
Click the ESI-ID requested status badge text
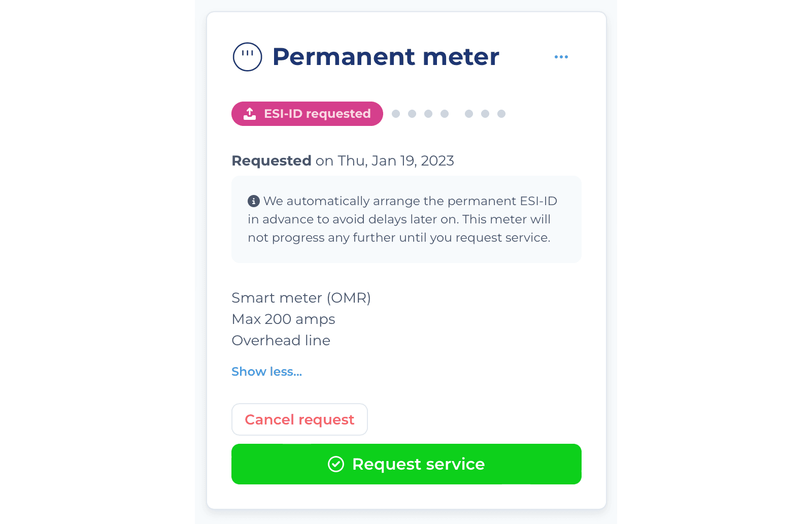(317, 114)
